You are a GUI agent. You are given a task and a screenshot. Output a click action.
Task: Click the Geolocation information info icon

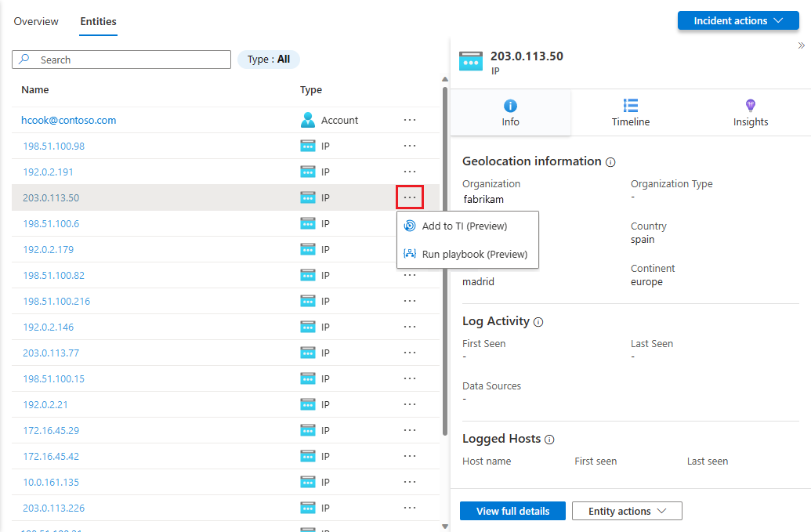610,161
